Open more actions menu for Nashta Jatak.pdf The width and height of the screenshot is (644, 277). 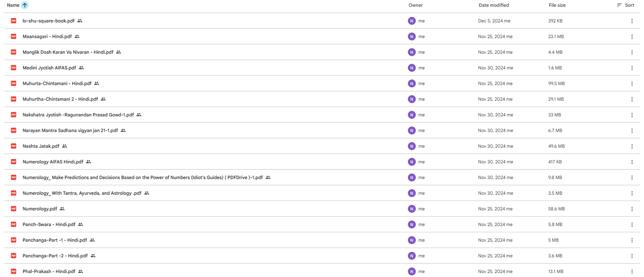click(x=632, y=146)
